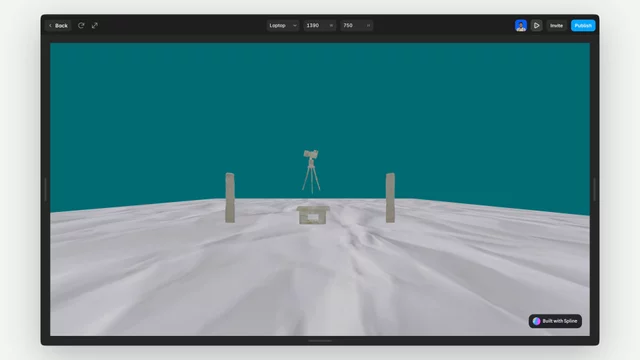
Task: Click the height field showing 750
Action: point(356,25)
